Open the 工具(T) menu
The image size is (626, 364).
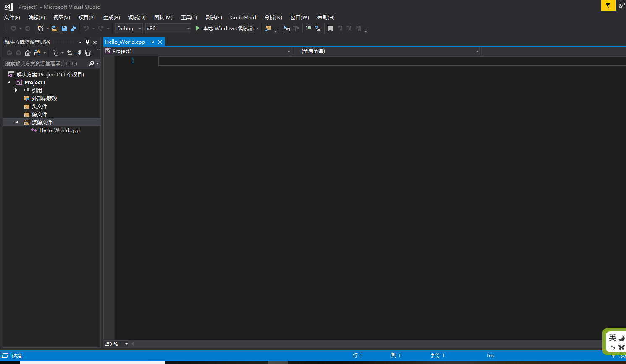(x=189, y=18)
